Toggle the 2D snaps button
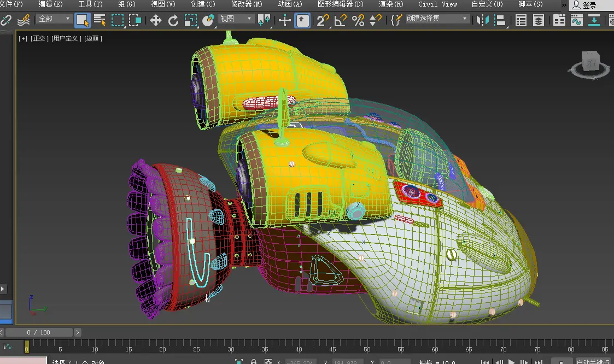This screenshot has width=614, height=364. coord(323,21)
